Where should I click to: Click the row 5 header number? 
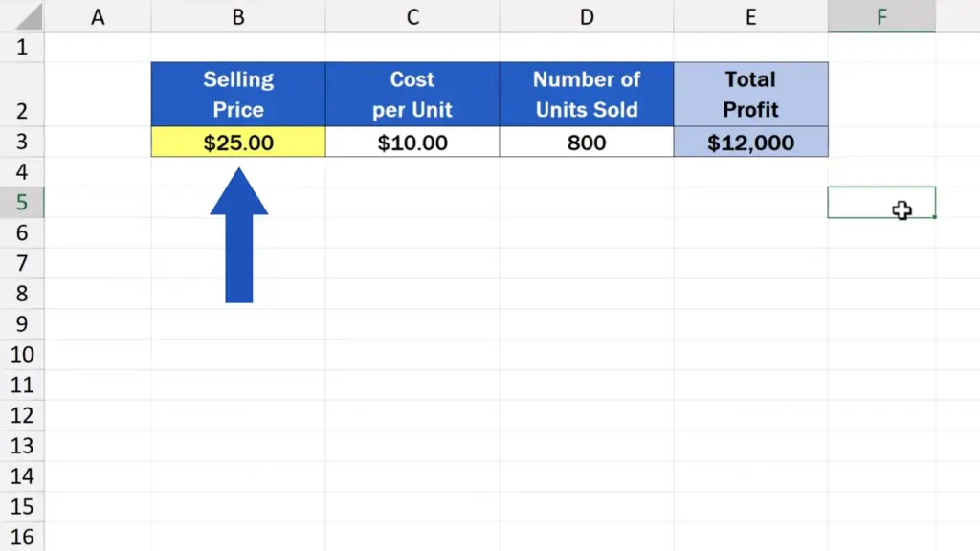22,203
